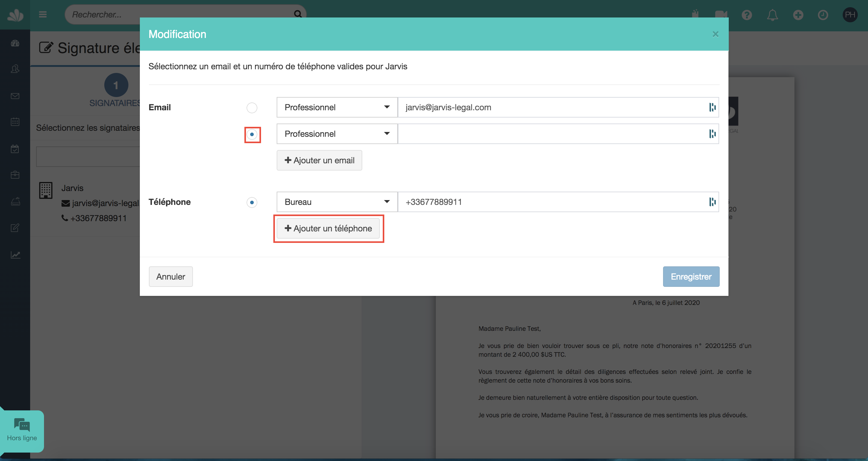This screenshot has width=868, height=461.
Task: Click the notification bell icon
Action: coord(772,15)
